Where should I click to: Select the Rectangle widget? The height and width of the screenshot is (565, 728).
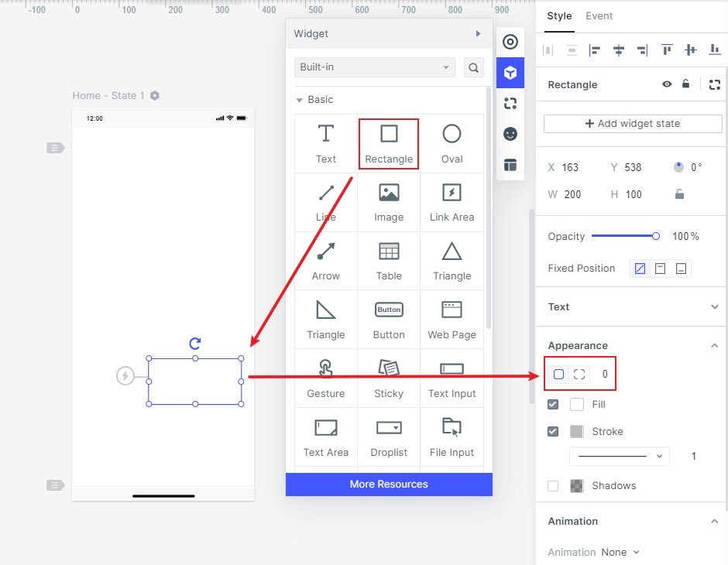point(389,144)
